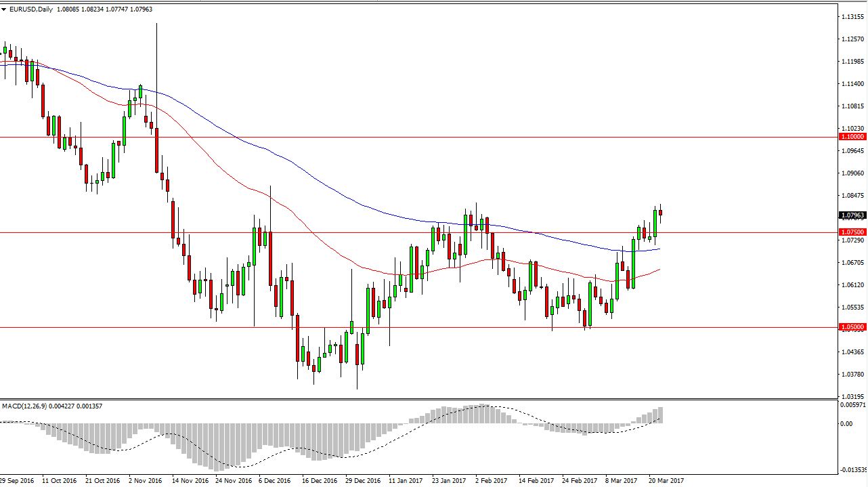Image resolution: width=868 pixels, height=487 pixels.
Task: Click the vertical price scale area
Action: [852, 271]
